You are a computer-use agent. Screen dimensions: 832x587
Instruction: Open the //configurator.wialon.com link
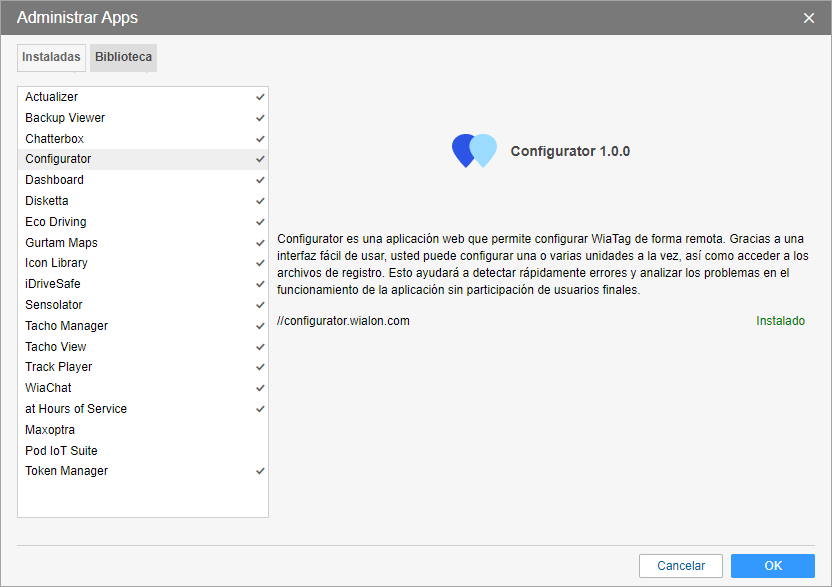343,321
